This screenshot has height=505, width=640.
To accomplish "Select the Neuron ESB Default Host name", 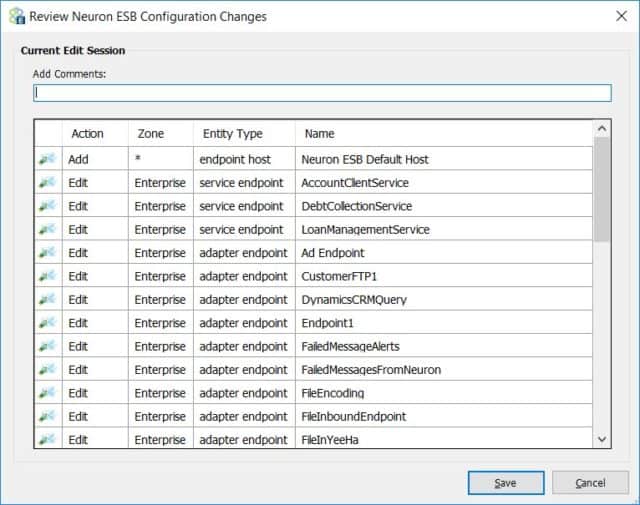I will (365, 159).
